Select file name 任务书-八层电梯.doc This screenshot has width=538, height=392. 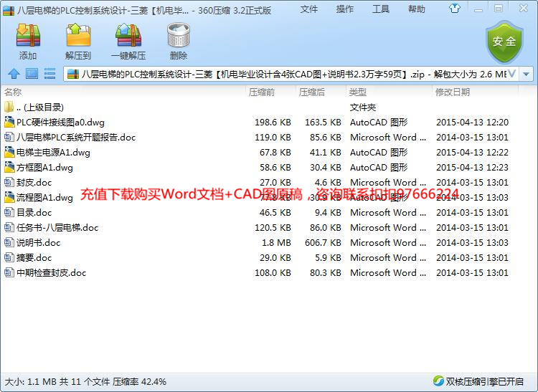point(57,228)
